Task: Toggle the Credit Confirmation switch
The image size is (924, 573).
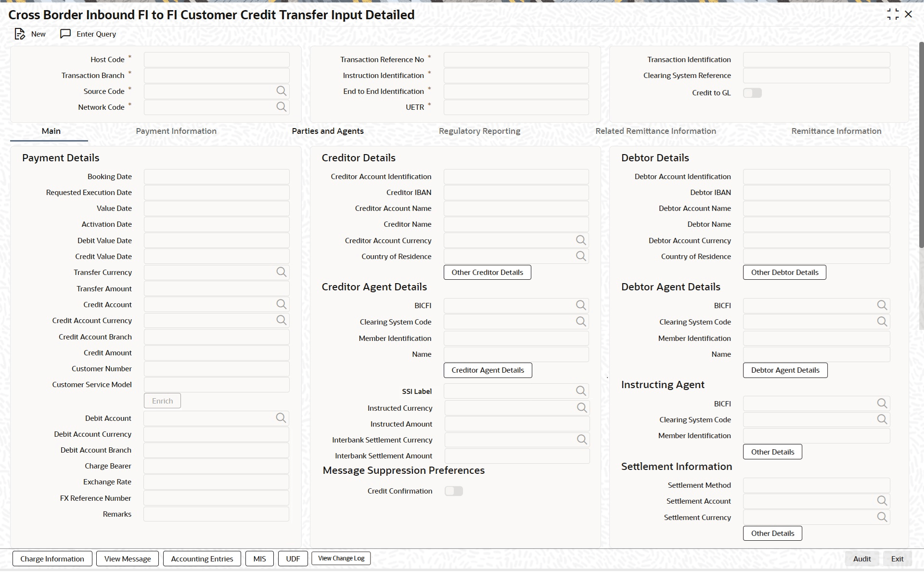Action: 454,491
